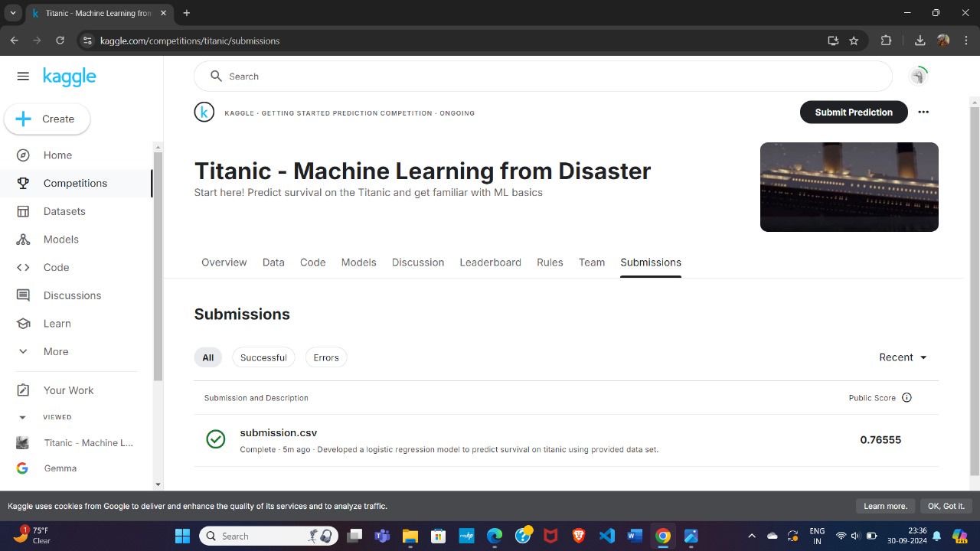Viewport: 980px width, 551px height.
Task: Open browser downloads icon
Action: pyautogui.click(x=920, y=41)
